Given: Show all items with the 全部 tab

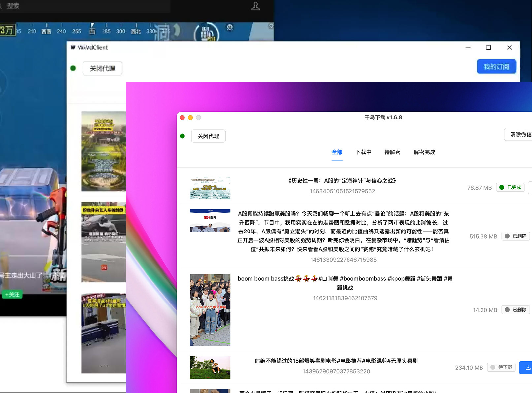Looking at the screenshot, I should pyautogui.click(x=337, y=152).
